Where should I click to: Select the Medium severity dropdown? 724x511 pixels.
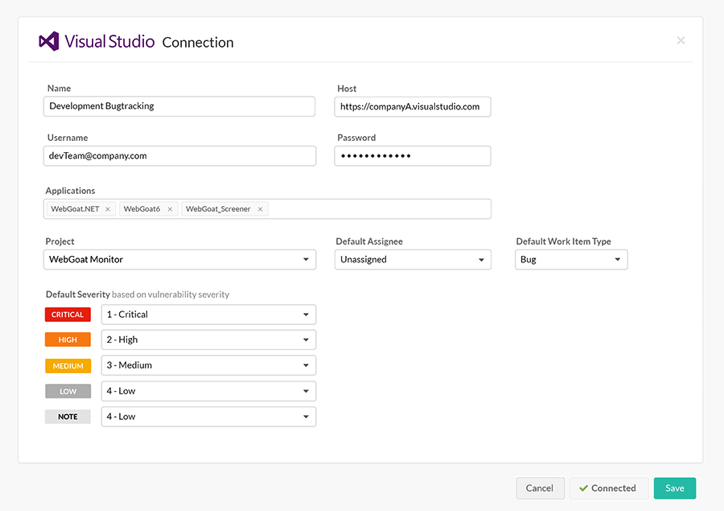(208, 366)
